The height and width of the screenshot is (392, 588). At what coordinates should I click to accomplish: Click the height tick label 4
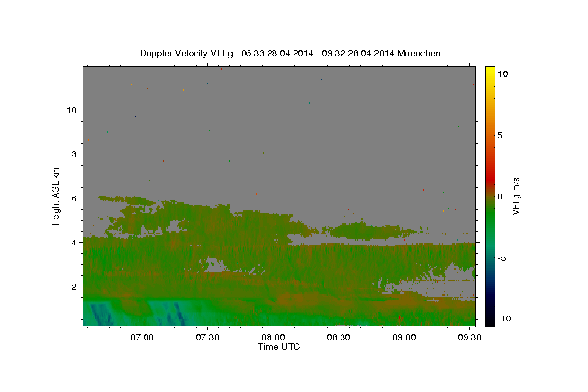(73, 242)
